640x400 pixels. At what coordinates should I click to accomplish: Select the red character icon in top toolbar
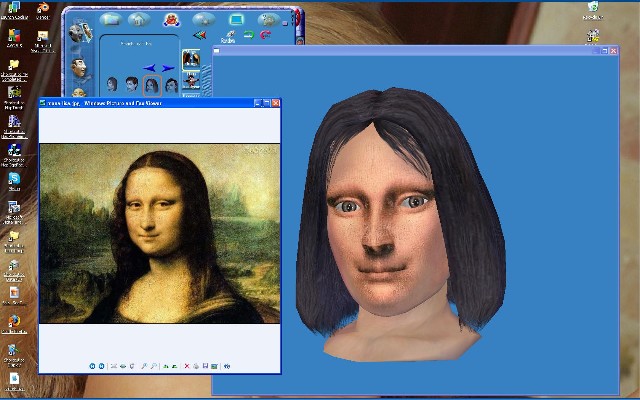[171, 19]
